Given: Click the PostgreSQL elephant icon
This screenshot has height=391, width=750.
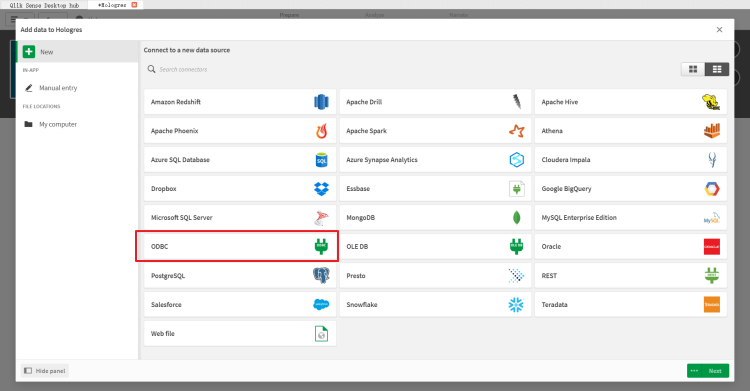Looking at the screenshot, I should click(321, 275).
